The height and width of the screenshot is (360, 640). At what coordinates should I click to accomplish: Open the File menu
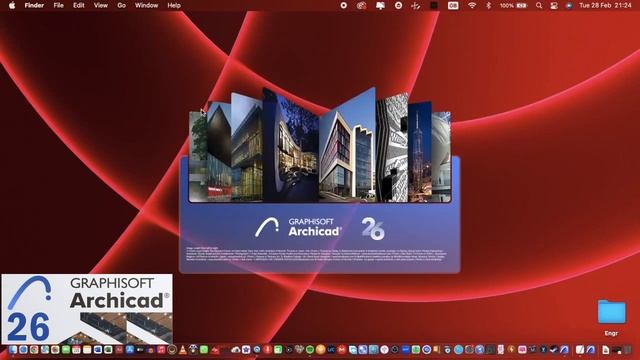coord(58,5)
